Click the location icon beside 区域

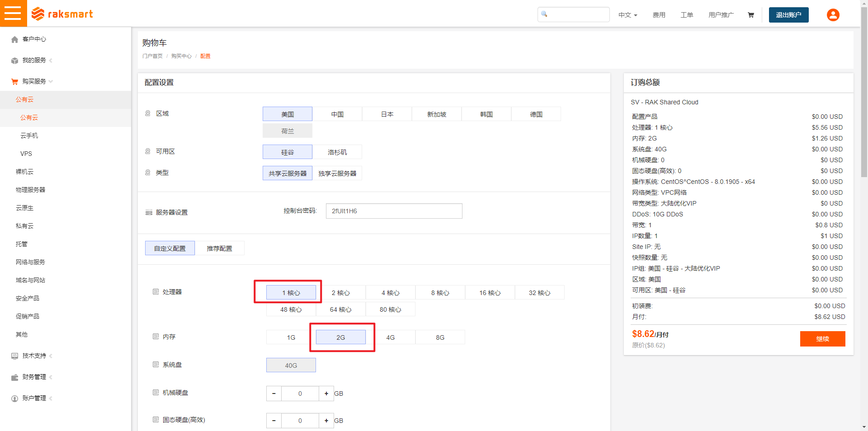click(x=148, y=113)
